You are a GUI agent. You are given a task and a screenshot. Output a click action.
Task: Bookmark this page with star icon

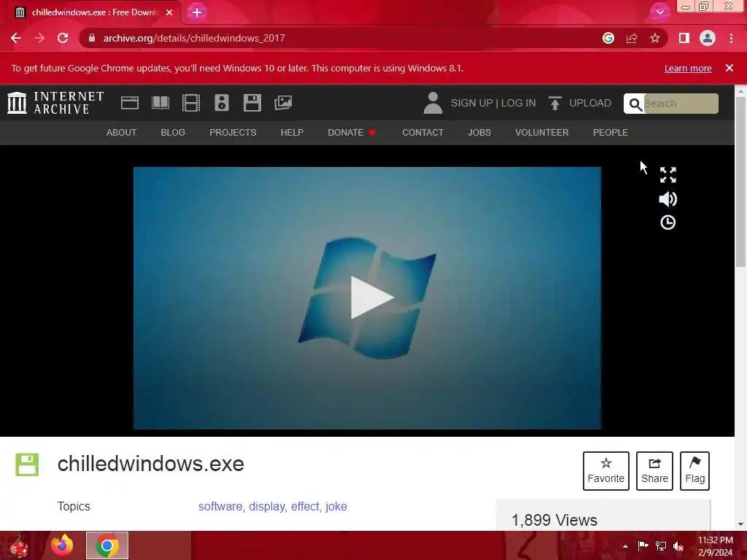click(x=655, y=38)
